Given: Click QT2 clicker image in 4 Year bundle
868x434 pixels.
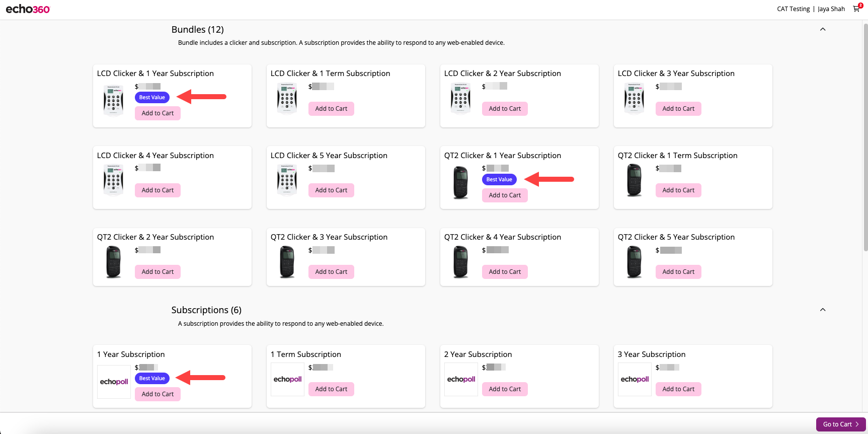Looking at the screenshot, I should coord(461,262).
